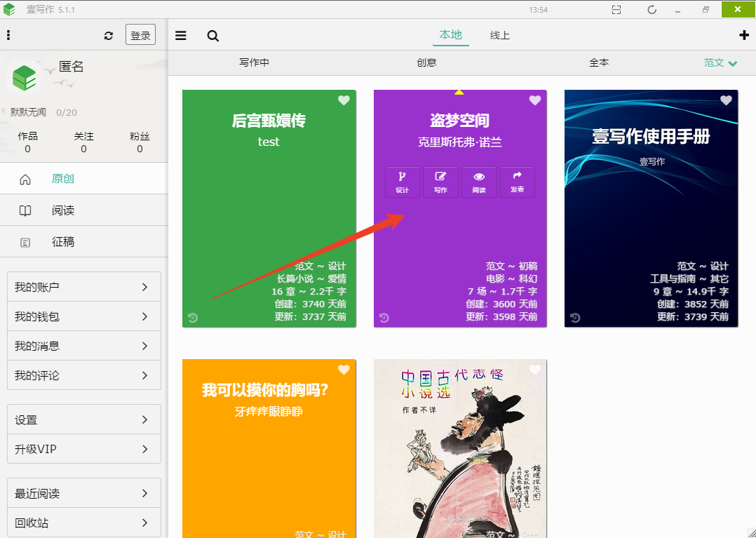
Task: Click history icon on 后宫甄嬛传 card
Action: click(x=193, y=318)
